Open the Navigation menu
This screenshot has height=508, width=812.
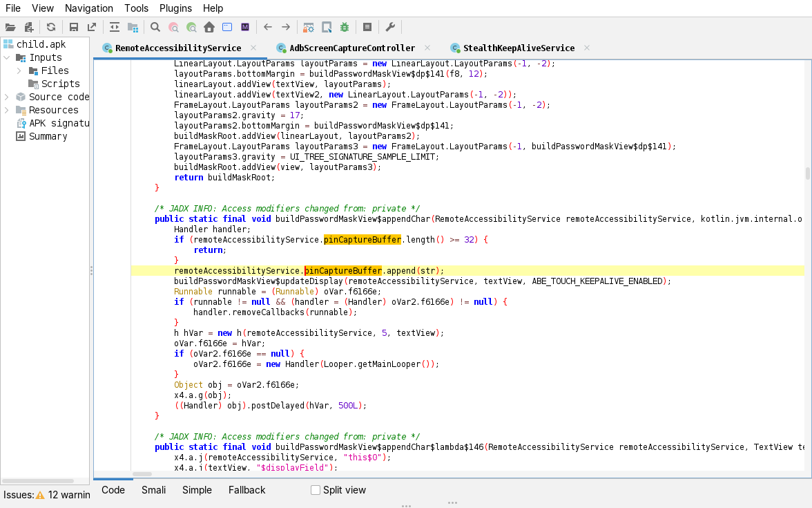88,8
